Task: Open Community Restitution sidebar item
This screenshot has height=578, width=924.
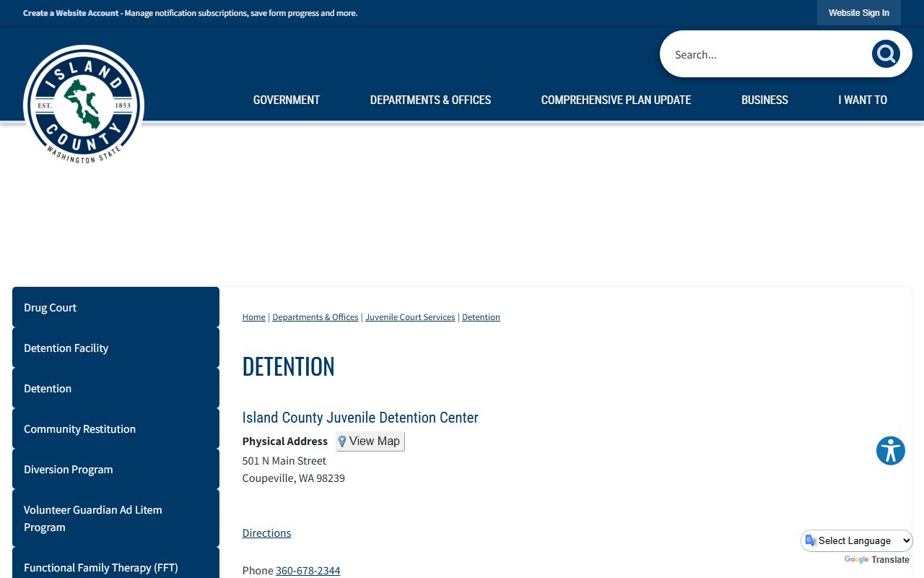Action: point(115,428)
